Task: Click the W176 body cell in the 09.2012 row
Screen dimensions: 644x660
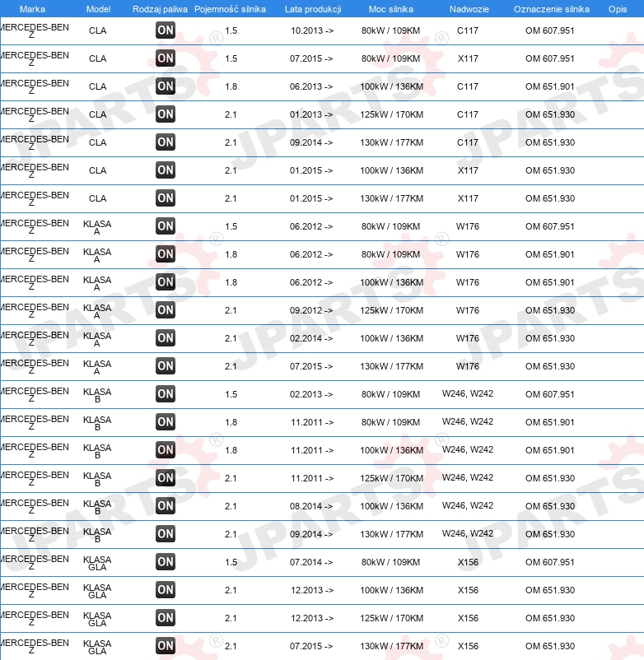Action: pos(468,310)
